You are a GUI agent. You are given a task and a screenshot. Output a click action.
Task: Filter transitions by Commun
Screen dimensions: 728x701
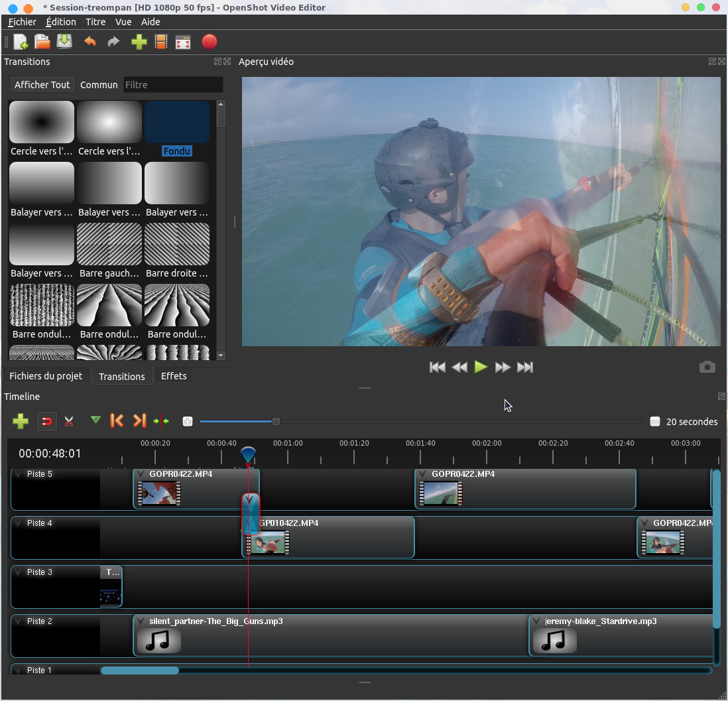pyautogui.click(x=99, y=85)
